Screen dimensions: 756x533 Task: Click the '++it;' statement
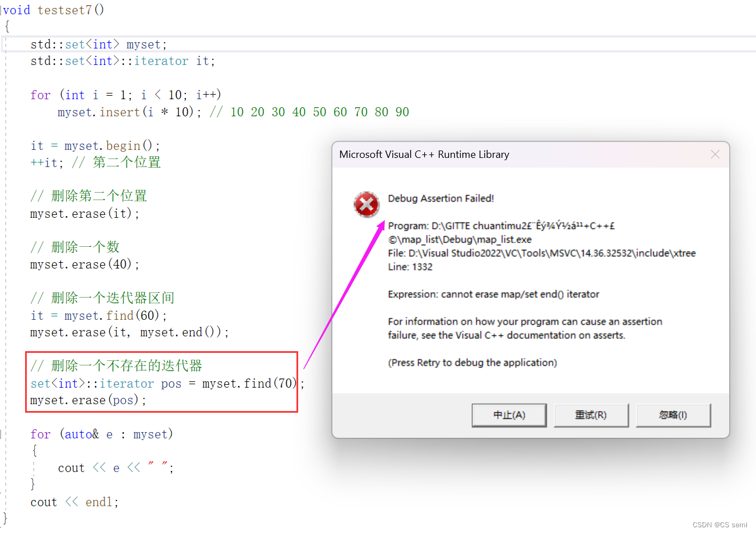pyautogui.click(x=47, y=163)
